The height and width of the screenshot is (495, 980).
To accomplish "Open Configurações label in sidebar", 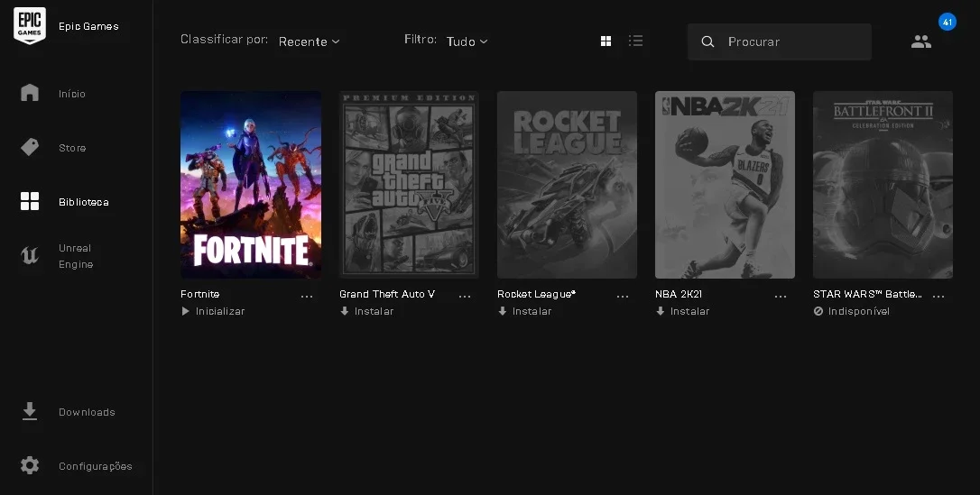I will pyautogui.click(x=95, y=466).
